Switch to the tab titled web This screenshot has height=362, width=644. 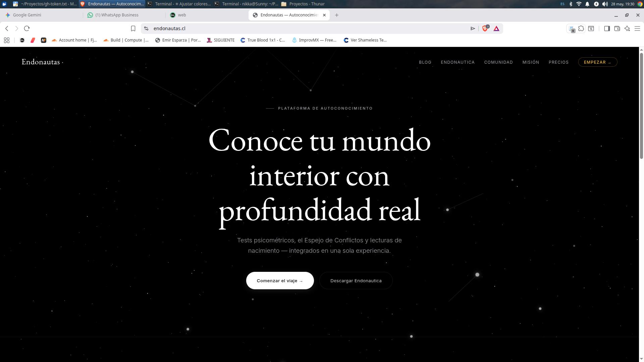(x=207, y=15)
